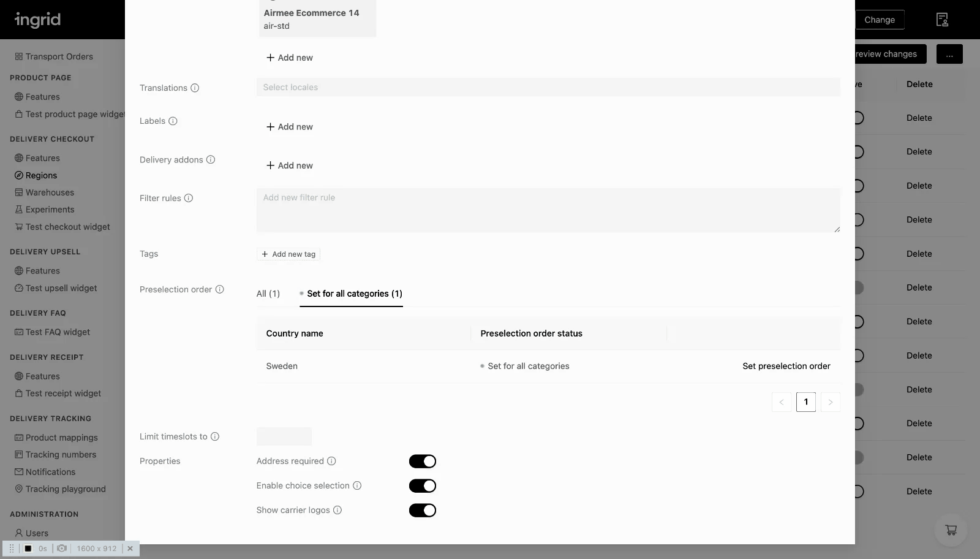Disable the Enable choice selection switch

(x=423, y=485)
